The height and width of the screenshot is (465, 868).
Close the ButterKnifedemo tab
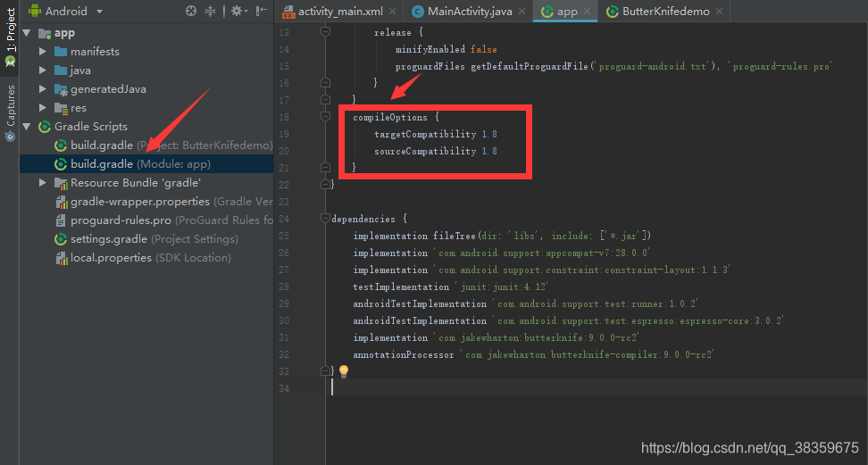pos(719,11)
